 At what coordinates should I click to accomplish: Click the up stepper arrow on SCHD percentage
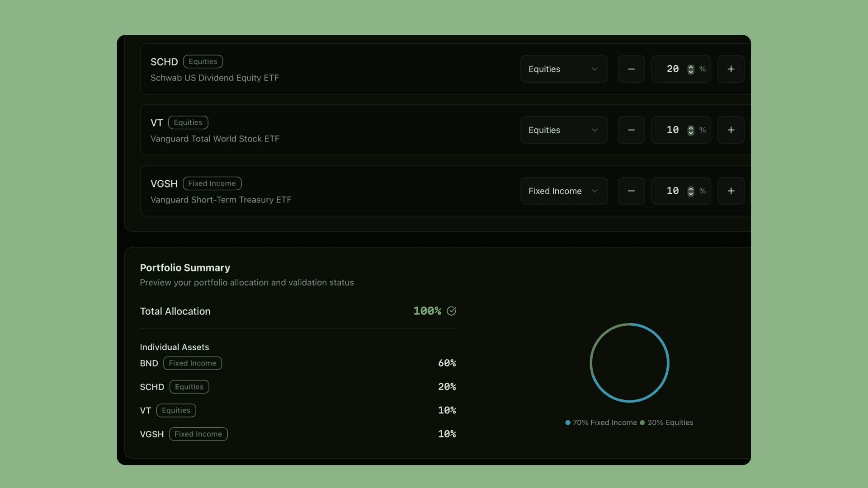point(690,66)
